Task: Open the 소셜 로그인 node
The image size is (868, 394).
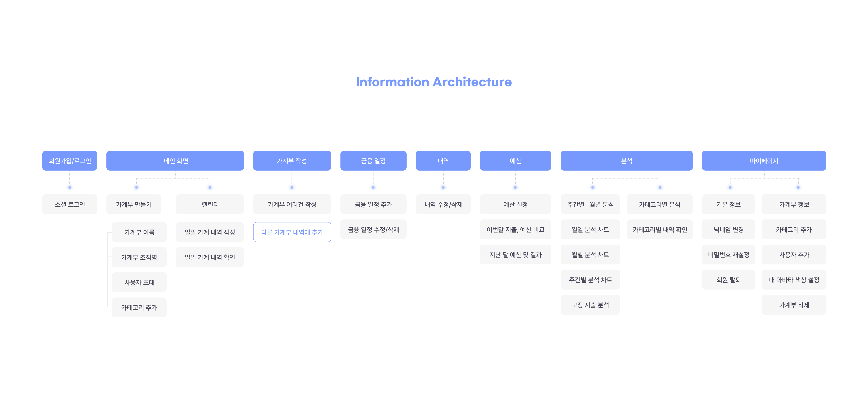Action: [69, 204]
